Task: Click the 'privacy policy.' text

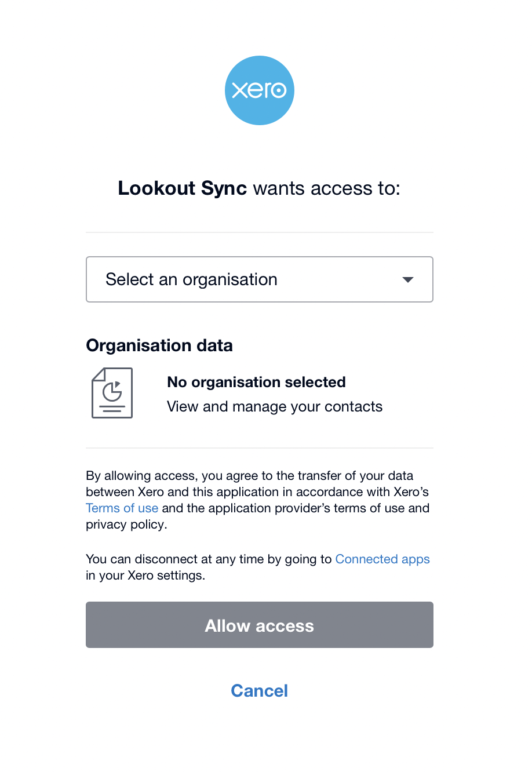Action: click(x=126, y=525)
